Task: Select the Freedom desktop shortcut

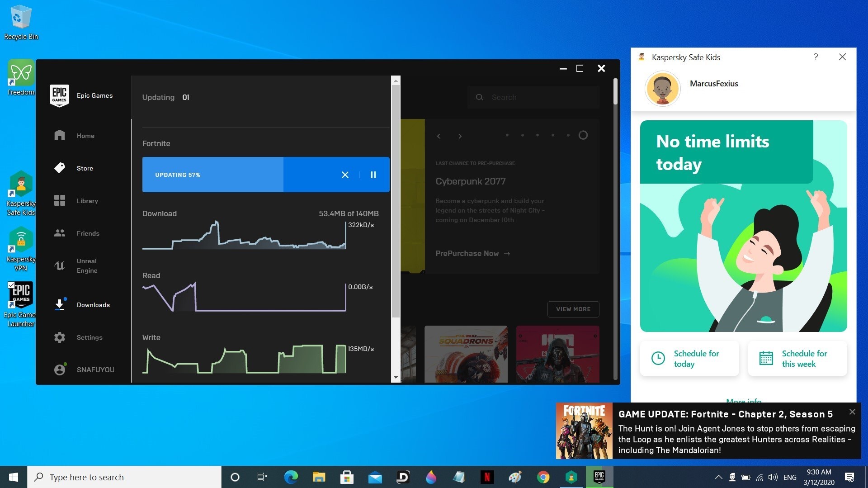Action: 21,77
